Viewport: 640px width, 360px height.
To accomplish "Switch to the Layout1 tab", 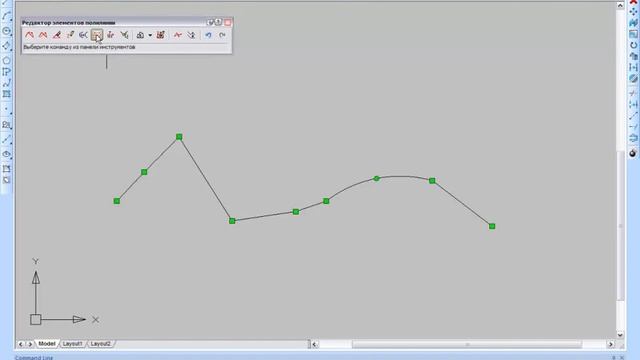I will tap(73, 344).
